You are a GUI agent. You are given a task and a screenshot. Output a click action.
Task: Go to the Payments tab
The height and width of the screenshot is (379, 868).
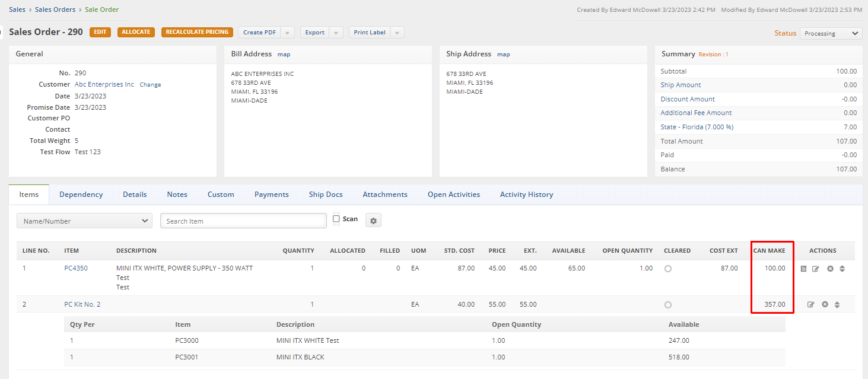(272, 195)
